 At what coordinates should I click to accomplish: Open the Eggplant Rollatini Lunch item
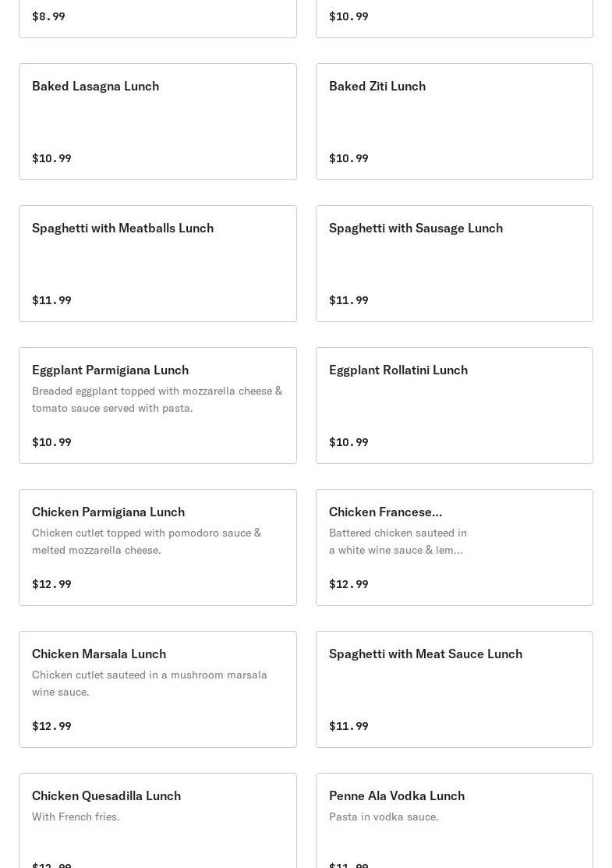click(454, 406)
